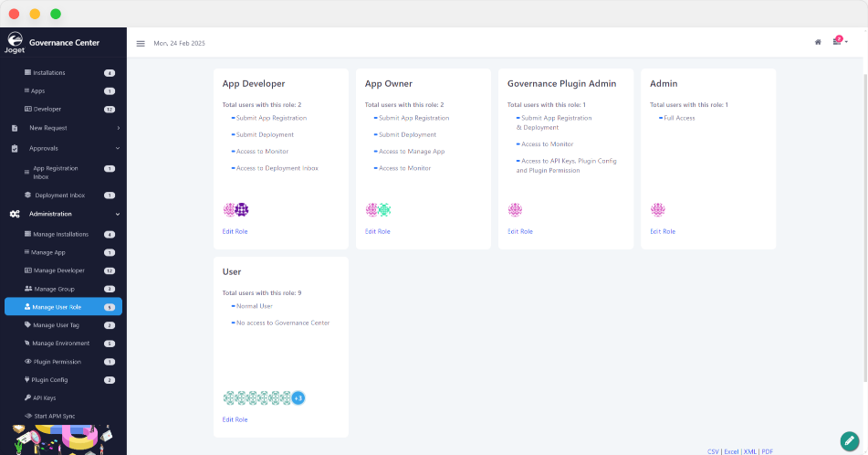Image resolution: width=868 pixels, height=455 pixels.
Task: Expand the New Request sidebar section
Action: [x=64, y=128]
